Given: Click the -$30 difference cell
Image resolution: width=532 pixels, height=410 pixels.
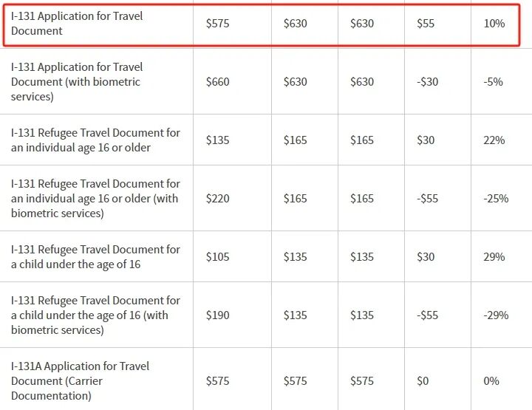Looking at the screenshot, I should (x=428, y=82).
